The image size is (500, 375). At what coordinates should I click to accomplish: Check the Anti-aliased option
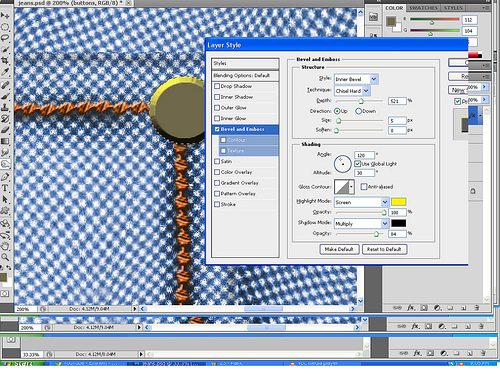click(x=364, y=187)
